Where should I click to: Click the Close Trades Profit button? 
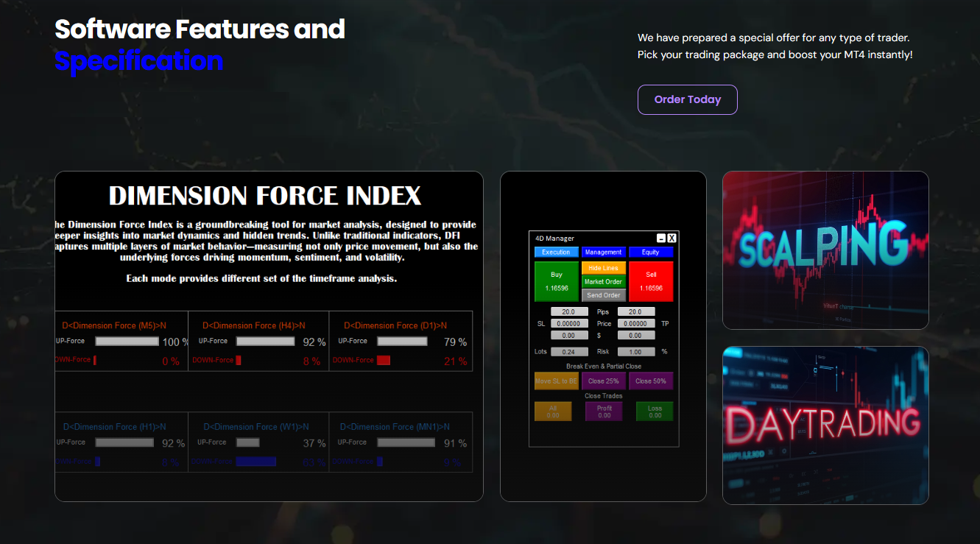point(604,411)
